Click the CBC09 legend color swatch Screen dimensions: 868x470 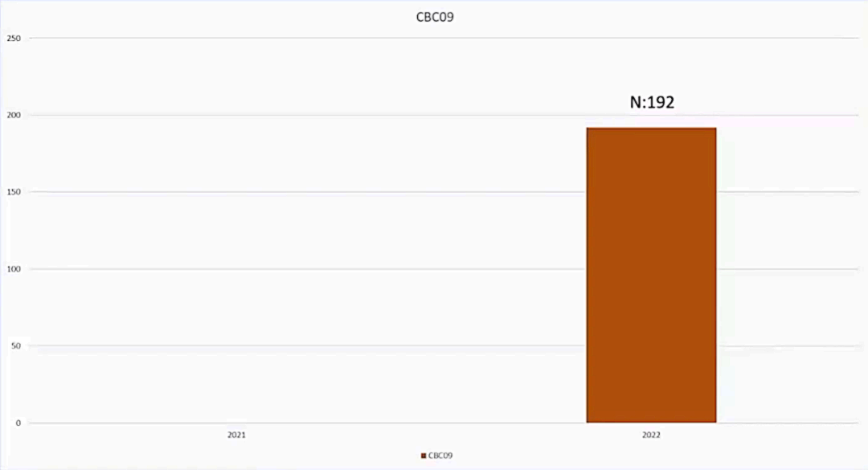(424, 456)
